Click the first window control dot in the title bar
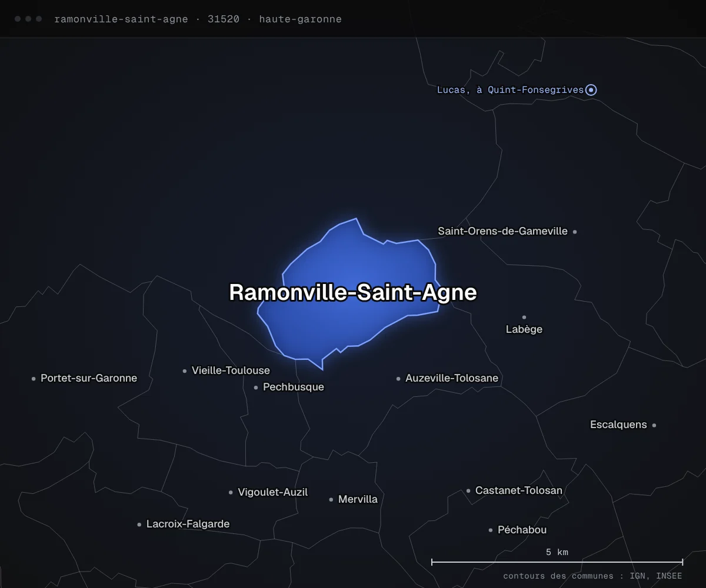 coord(18,19)
